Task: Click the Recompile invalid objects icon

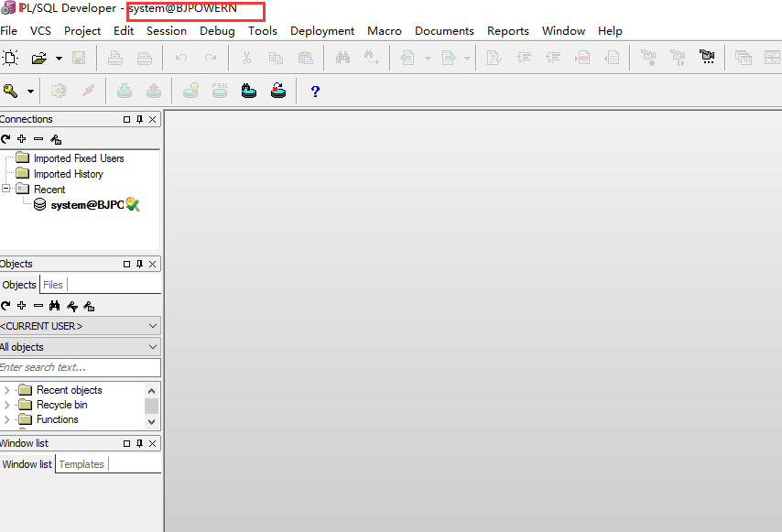Action: click(x=278, y=91)
